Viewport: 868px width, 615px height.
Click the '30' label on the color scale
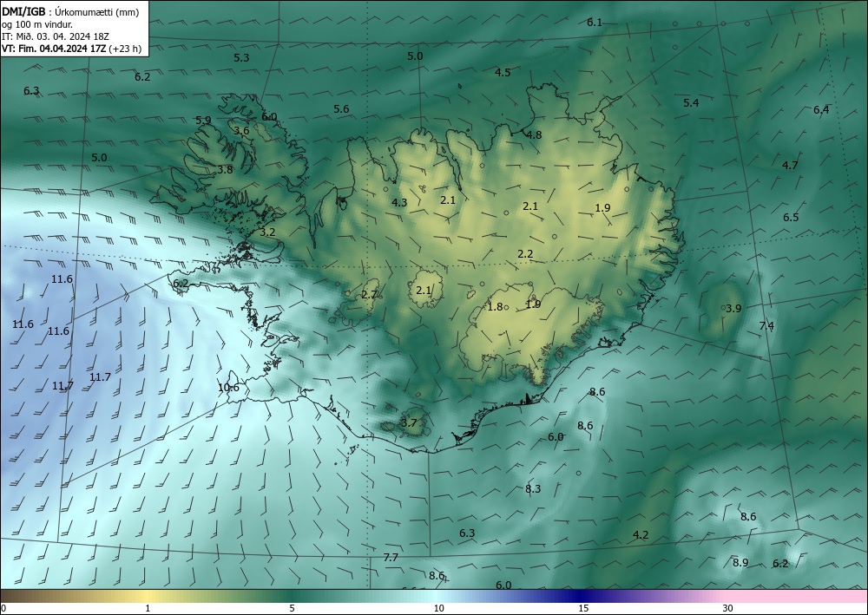(x=728, y=608)
